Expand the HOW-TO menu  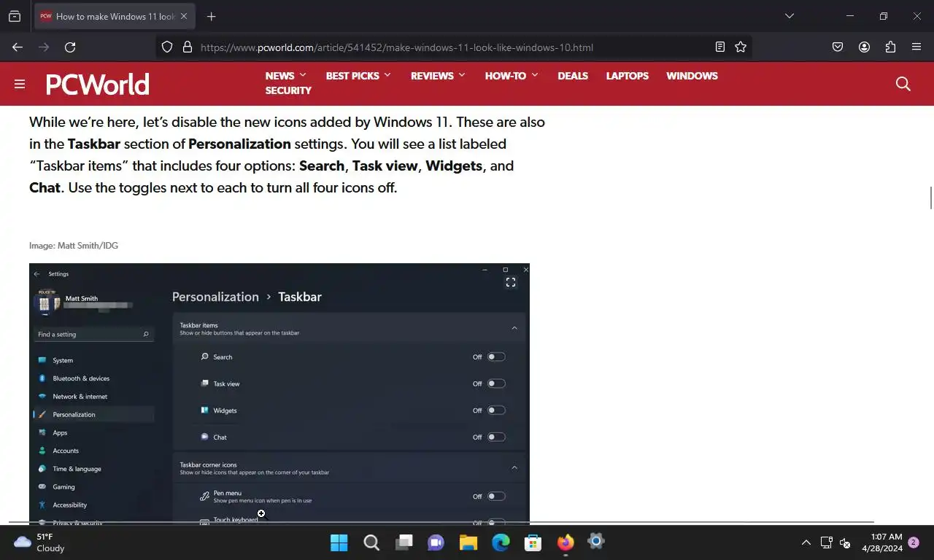coord(512,76)
